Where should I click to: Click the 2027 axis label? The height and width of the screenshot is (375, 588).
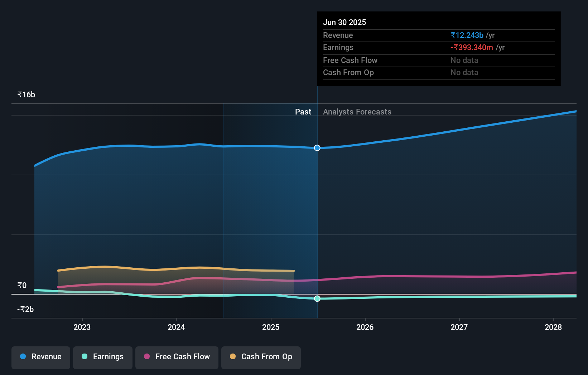(x=459, y=327)
